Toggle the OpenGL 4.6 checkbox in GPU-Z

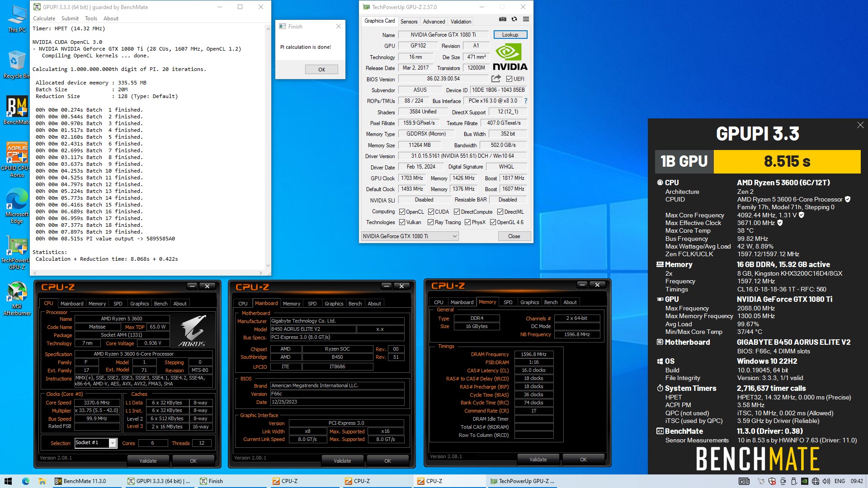(493, 222)
